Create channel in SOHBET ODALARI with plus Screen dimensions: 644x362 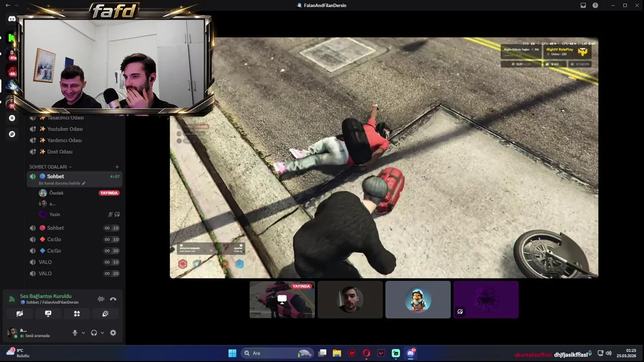click(x=117, y=167)
